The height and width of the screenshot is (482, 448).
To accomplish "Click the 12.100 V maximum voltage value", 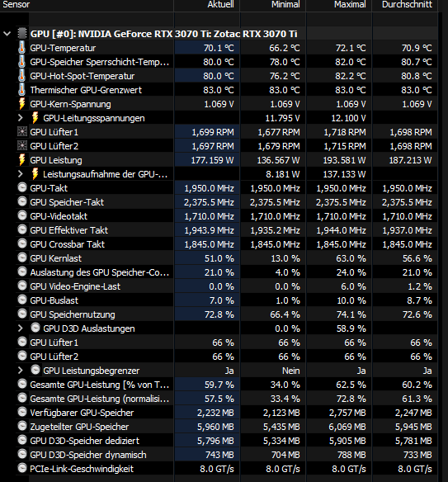I will click(x=348, y=118).
